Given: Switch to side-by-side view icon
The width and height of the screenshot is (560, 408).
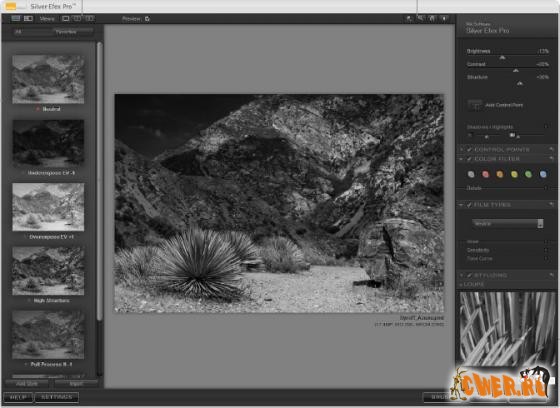Looking at the screenshot, I should tap(89, 19).
